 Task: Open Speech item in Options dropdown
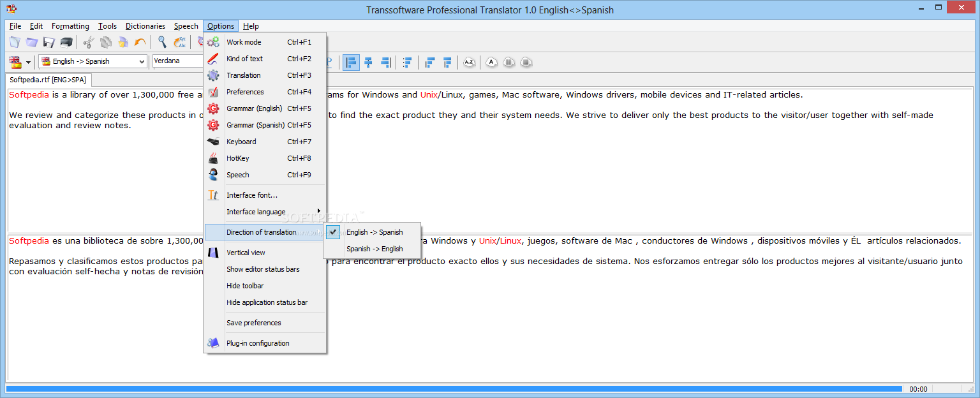point(265,175)
